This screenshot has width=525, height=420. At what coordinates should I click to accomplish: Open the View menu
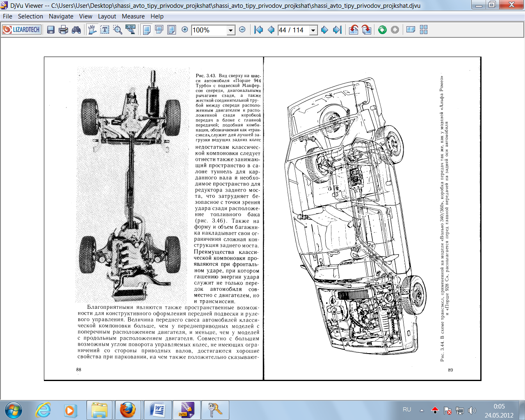tap(86, 16)
